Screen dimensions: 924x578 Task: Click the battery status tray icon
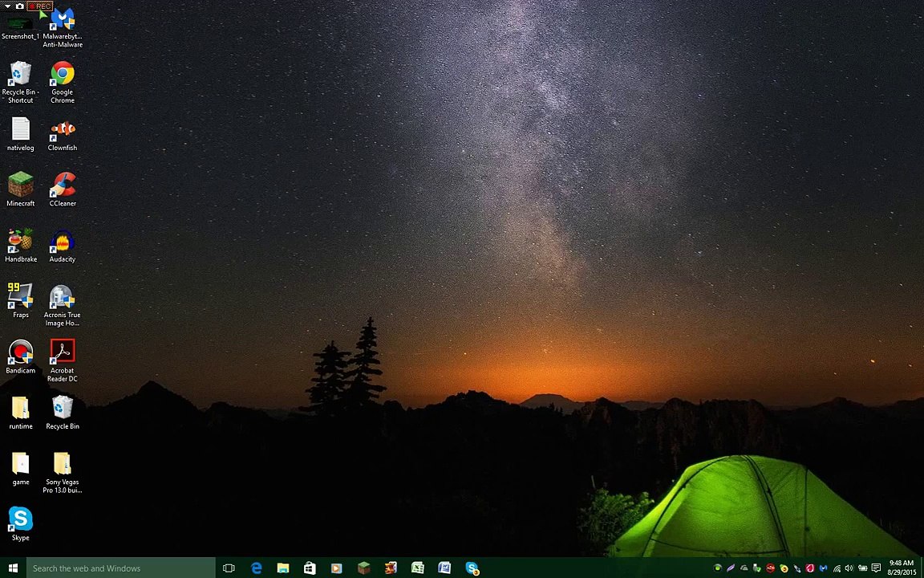pyautogui.click(x=863, y=568)
